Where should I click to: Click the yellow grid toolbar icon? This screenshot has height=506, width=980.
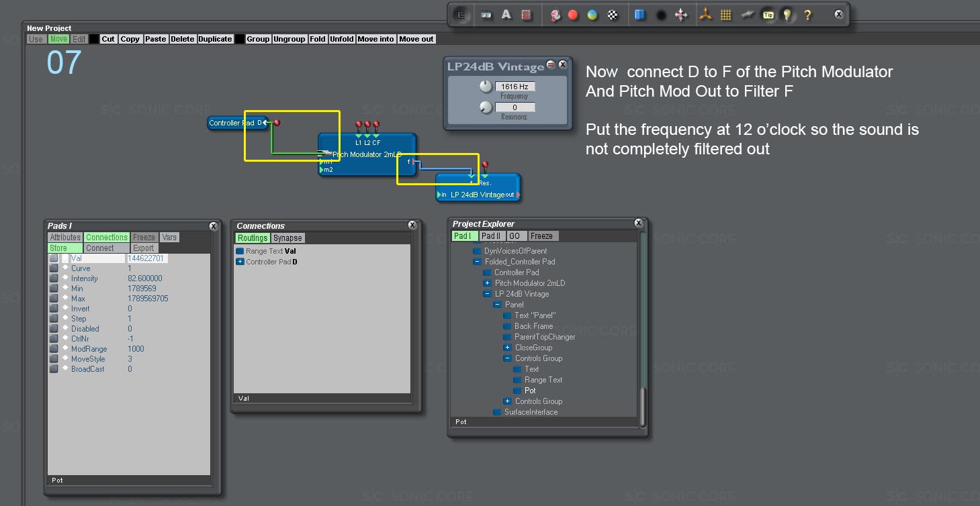coord(725,15)
